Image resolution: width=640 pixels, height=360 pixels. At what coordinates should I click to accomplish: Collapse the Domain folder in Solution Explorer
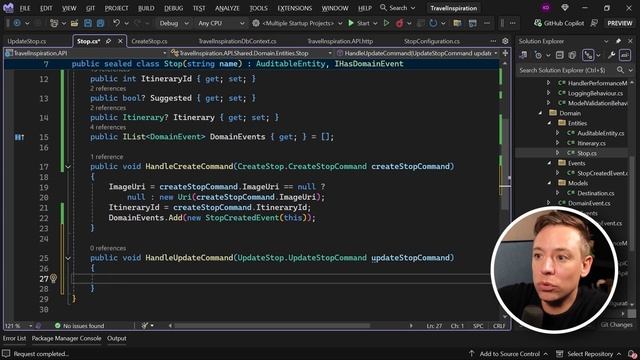540,113
